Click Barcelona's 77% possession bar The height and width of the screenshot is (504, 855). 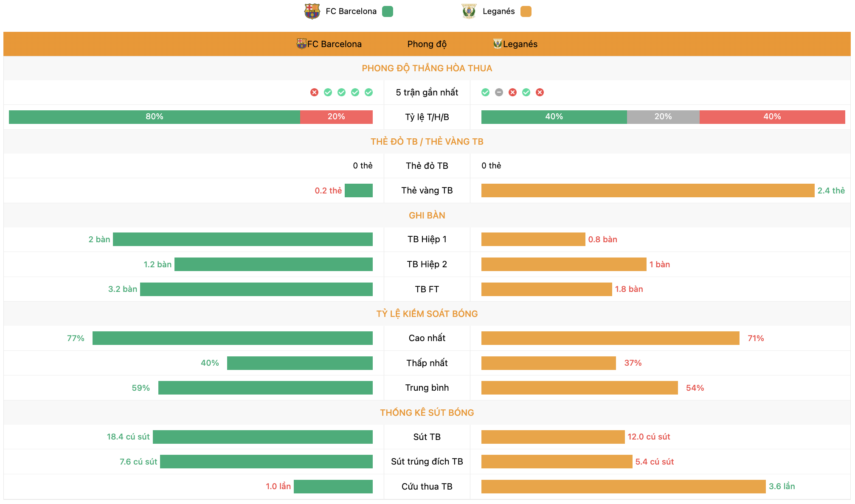(233, 338)
